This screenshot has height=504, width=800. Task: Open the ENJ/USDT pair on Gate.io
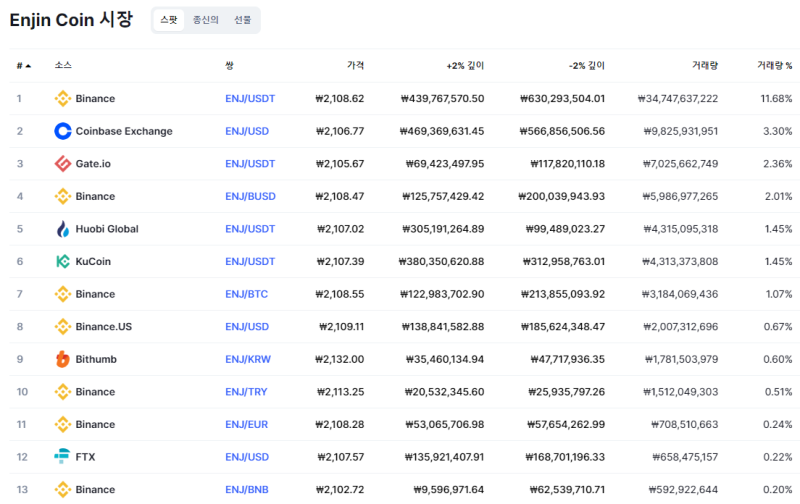click(250, 164)
